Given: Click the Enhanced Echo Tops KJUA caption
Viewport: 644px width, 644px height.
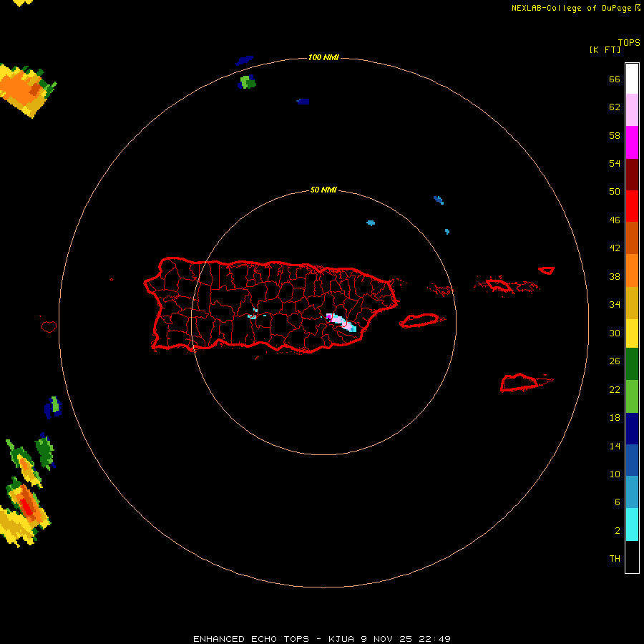Looking at the screenshot, I should click(x=322, y=639).
